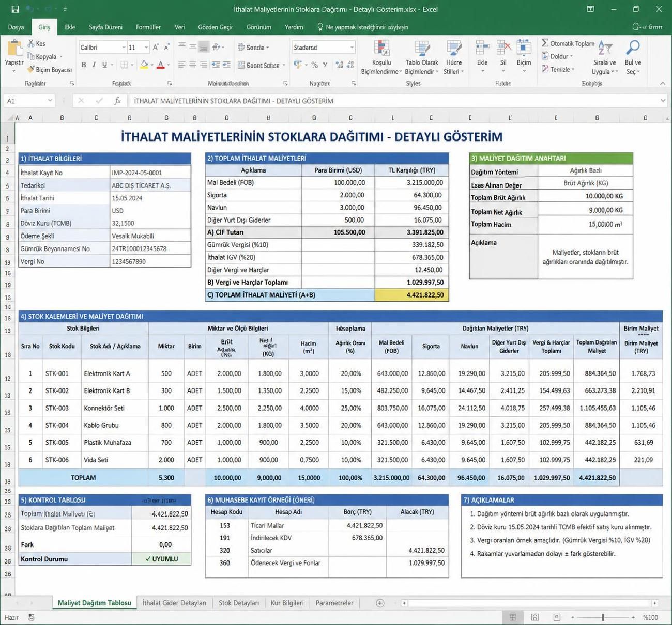Click the font color red swatch

point(160,65)
